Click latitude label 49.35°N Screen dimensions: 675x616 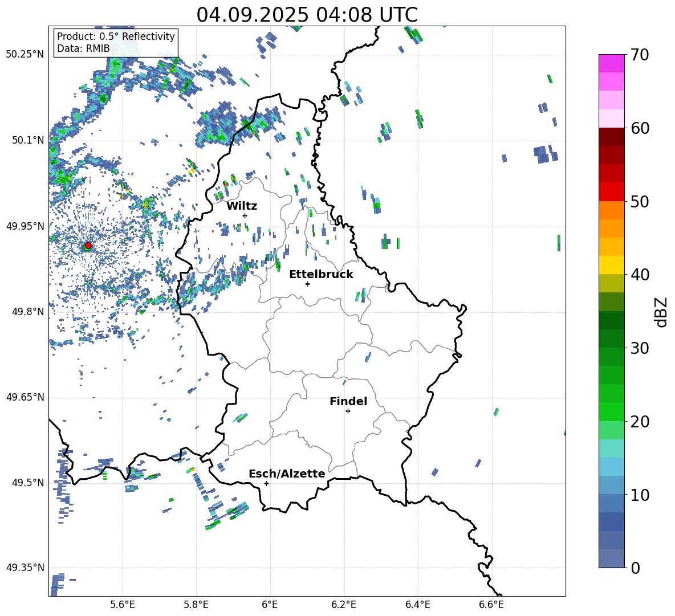pos(25,568)
